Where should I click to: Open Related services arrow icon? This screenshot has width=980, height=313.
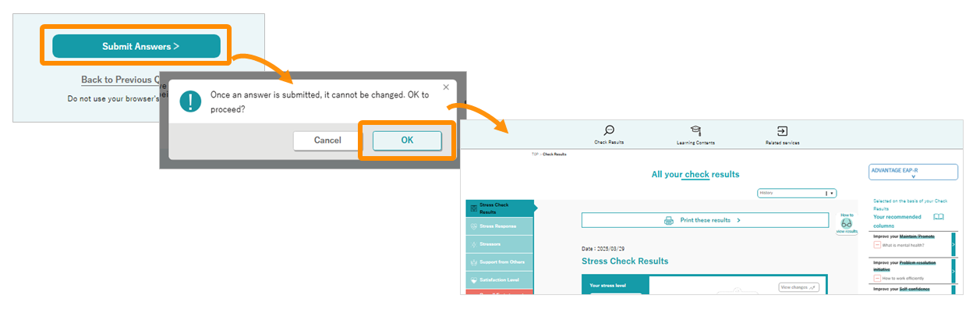click(x=782, y=131)
